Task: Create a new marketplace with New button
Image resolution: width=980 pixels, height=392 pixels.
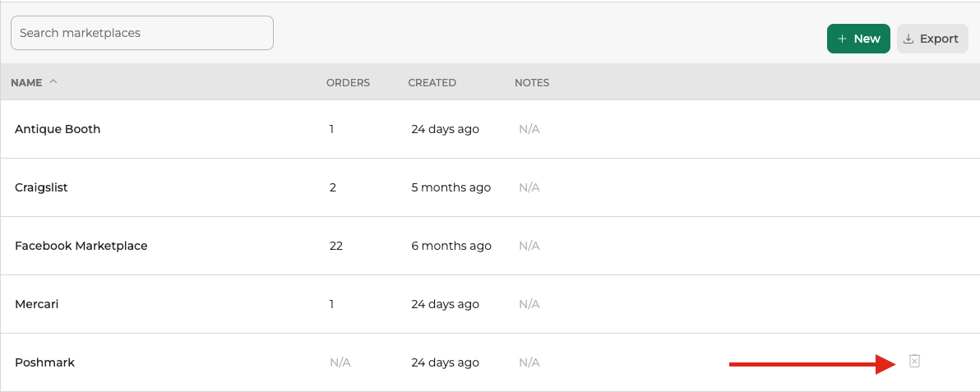Action: click(858, 39)
